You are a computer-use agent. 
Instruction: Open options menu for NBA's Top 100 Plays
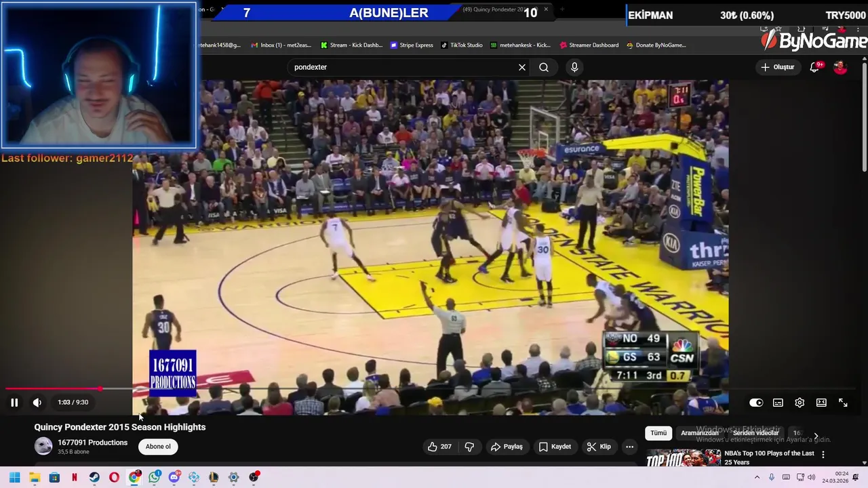pos(823,455)
